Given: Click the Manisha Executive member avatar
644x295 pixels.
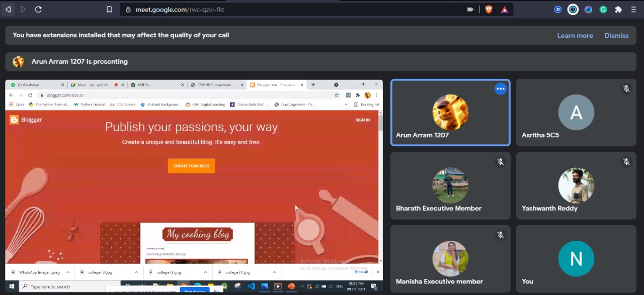Looking at the screenshot, I should click(450, 258).
